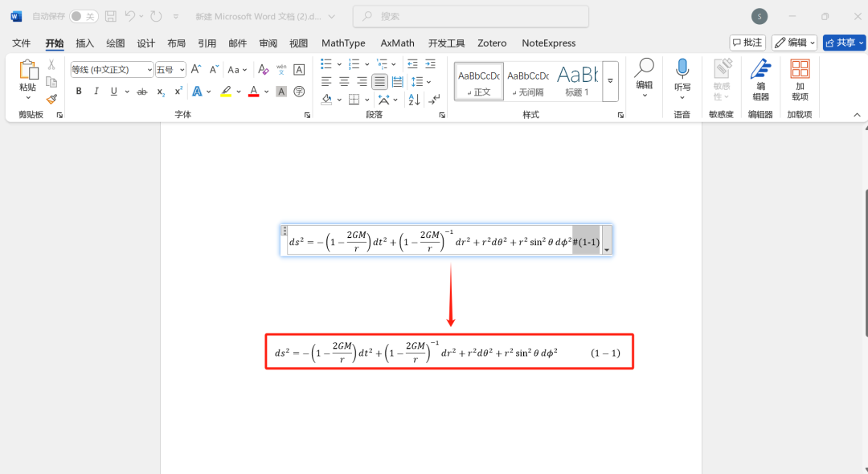Expand the styles gallery list
Screen dimensions: 868x474
point(610,81)
